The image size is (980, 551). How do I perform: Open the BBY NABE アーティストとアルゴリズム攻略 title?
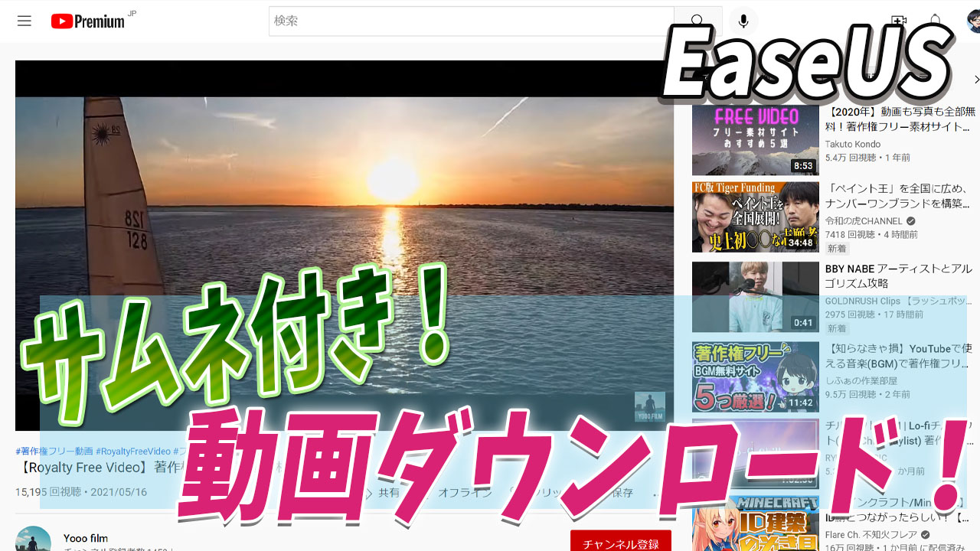coord(899,276)
